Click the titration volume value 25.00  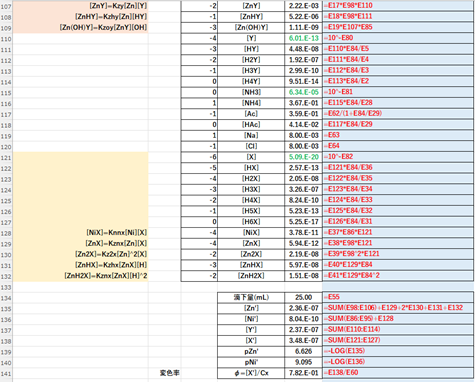tap(303, 297)
